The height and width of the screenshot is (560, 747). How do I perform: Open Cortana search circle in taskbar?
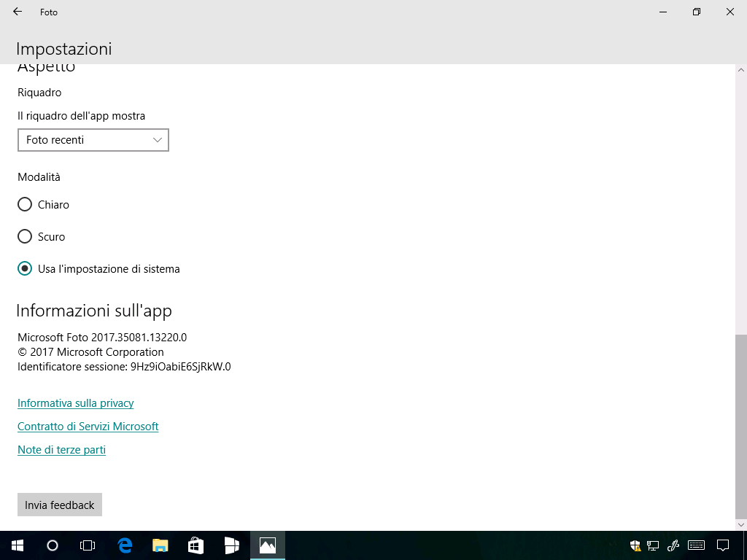53,545
